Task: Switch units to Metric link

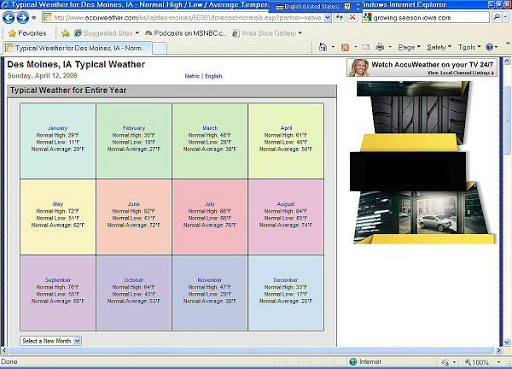Action: (x=192, y=76)
